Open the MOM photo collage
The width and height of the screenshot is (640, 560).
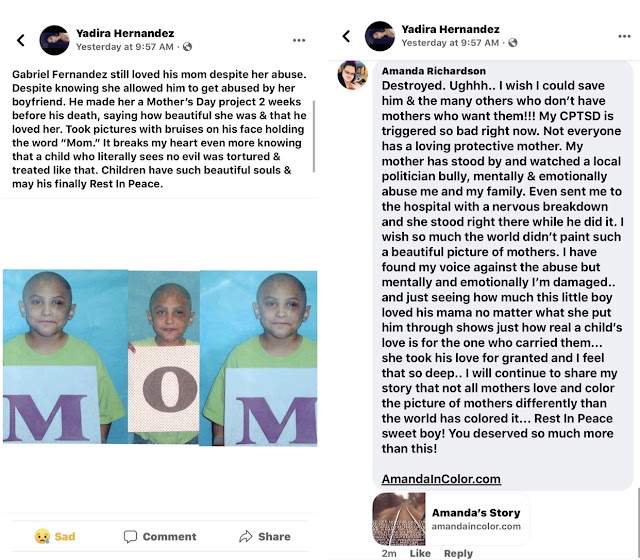pos(160,357)
